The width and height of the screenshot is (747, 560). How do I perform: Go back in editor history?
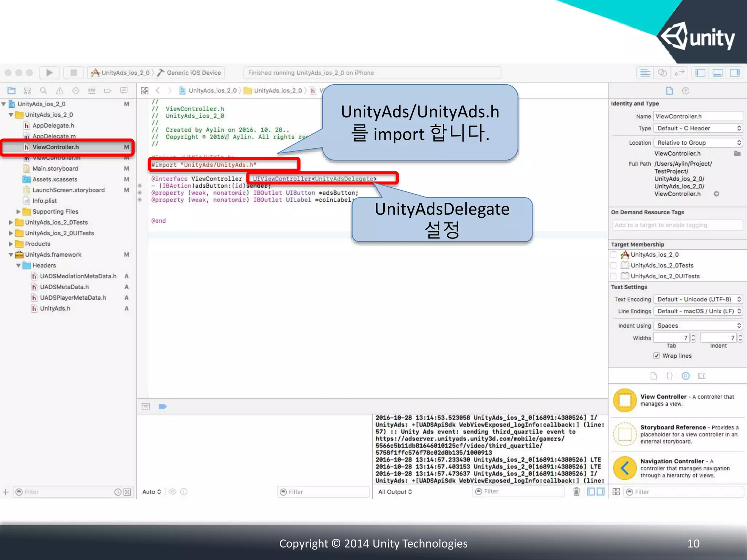pyautogui.click(x=158, y=90)
